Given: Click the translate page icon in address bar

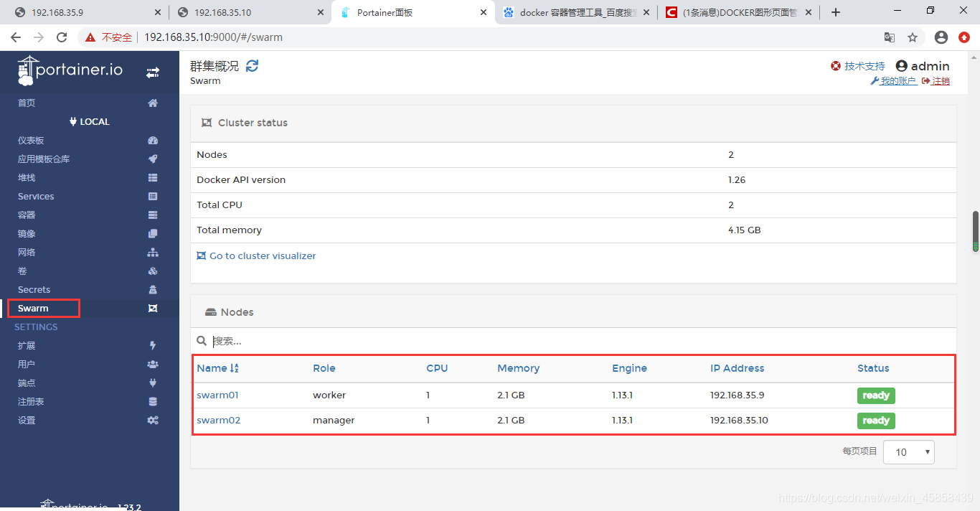Looking at the screenshot, I should 890,37.
